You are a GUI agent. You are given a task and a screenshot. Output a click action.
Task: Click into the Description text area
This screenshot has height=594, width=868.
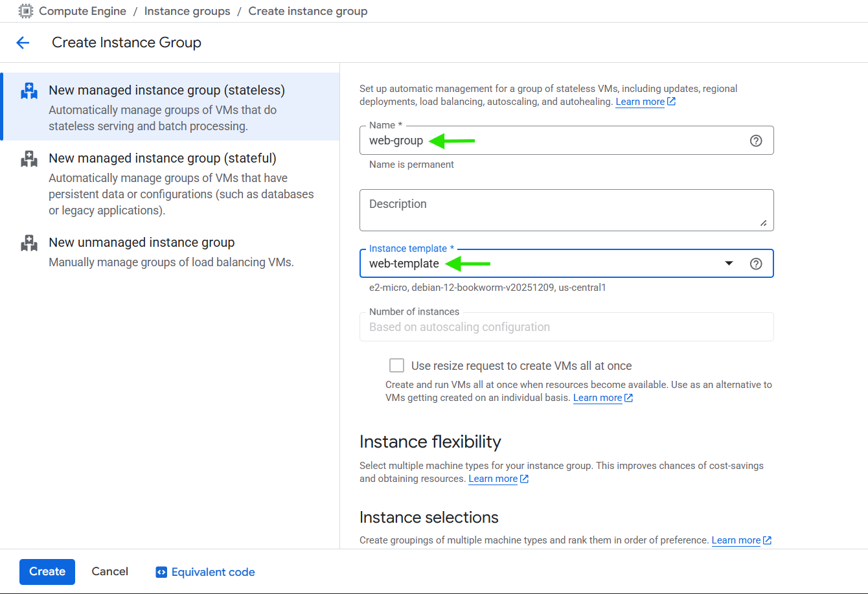pyautogui.click(x=566, y=210)
